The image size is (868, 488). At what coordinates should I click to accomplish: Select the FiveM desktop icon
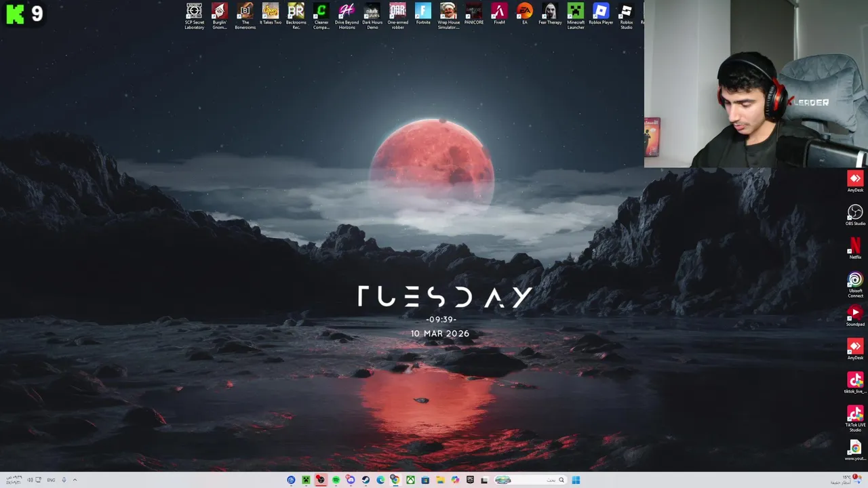click(499, 14)
